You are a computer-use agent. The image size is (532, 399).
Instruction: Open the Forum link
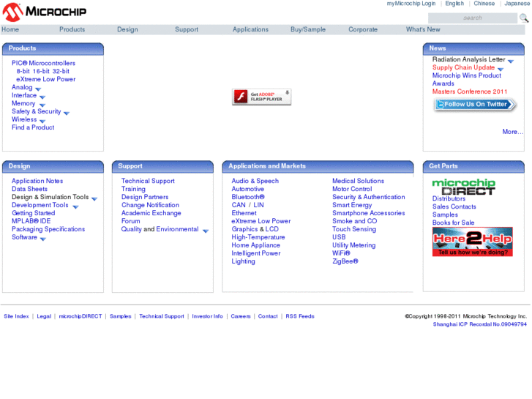tap(131, 221)
